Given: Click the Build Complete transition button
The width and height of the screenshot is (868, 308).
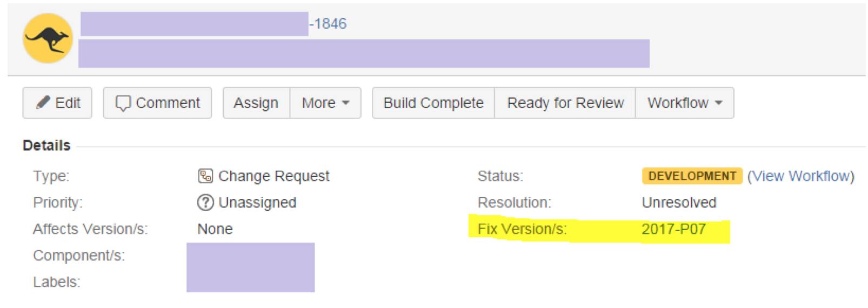Looking at the screenshot, I should tap(433, 103).
